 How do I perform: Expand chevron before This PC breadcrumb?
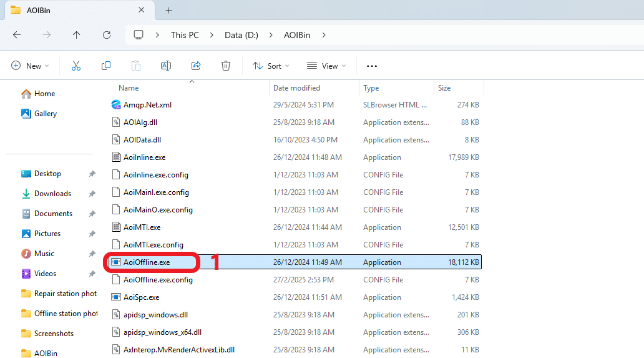[157, 35]
